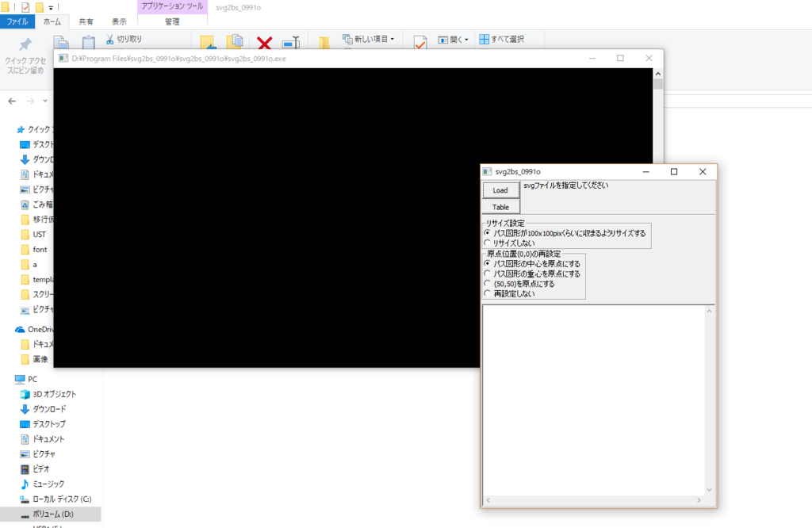Click the Load button in svg2bs window
This screenshot has height=528, width=812.
pyautogui.click(x=500, y=190)
